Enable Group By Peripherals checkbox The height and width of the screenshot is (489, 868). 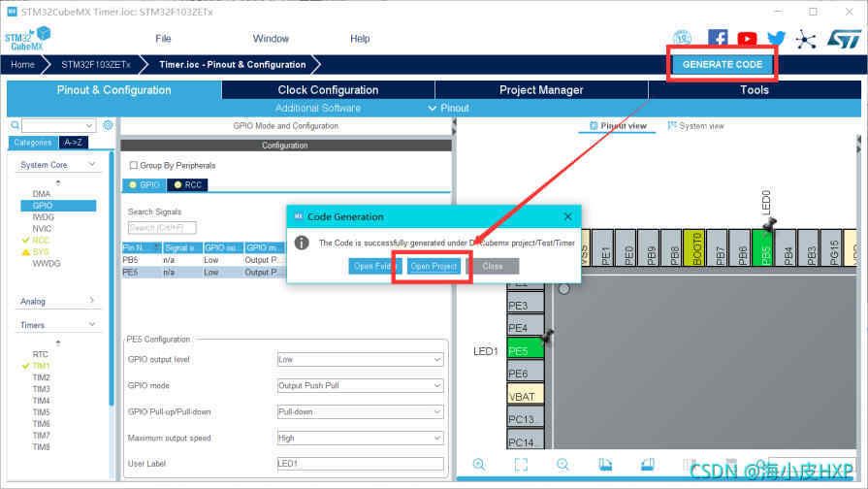(x=134, y=165)
